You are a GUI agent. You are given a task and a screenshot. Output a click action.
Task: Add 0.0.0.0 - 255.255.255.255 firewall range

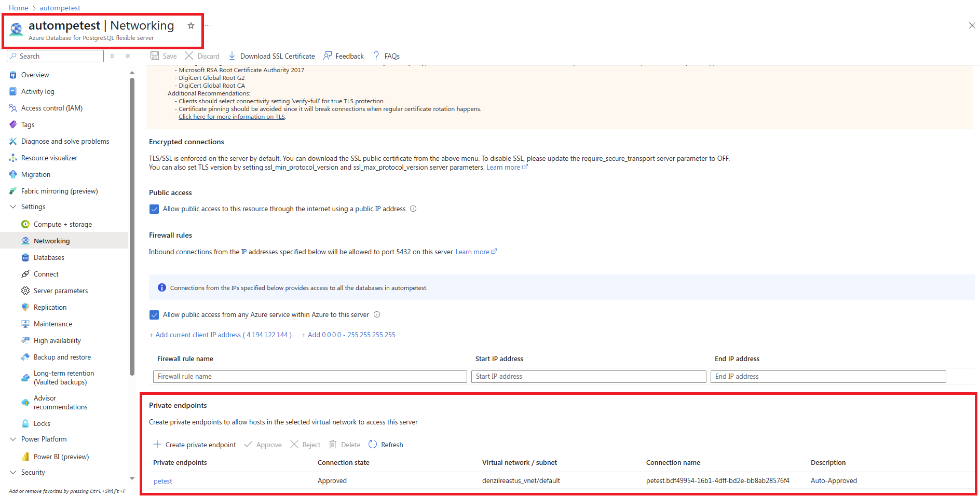pyautogui.click(x=349, y=335)
